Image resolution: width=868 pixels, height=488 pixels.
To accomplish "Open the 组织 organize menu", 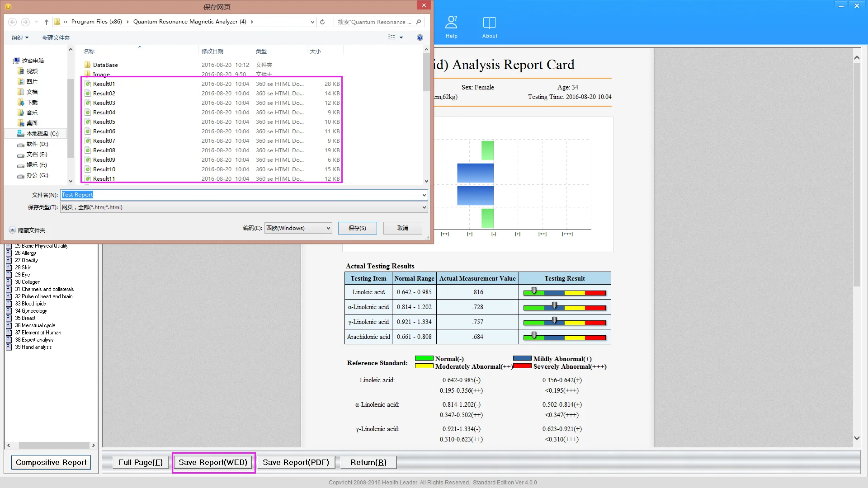I will click(20, 38).
